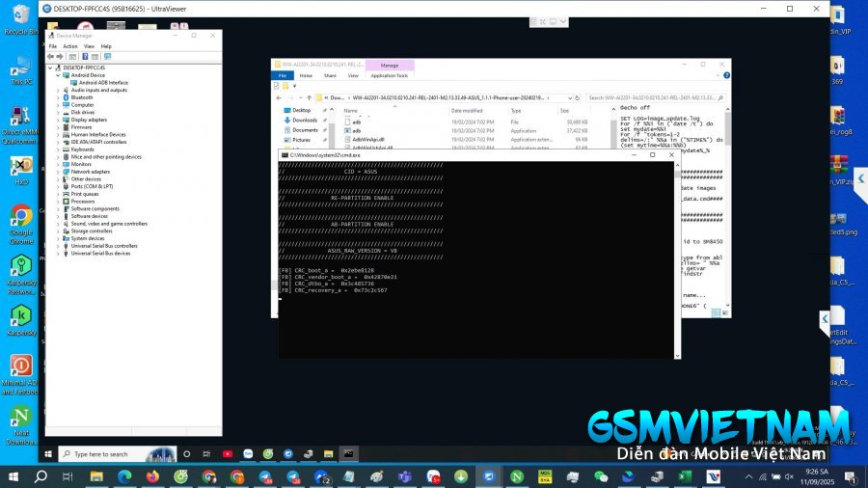Screen dimensions: 868x488
Task: Click Microsoft Edge icon in host taskbar
Action: pos(124,476)
